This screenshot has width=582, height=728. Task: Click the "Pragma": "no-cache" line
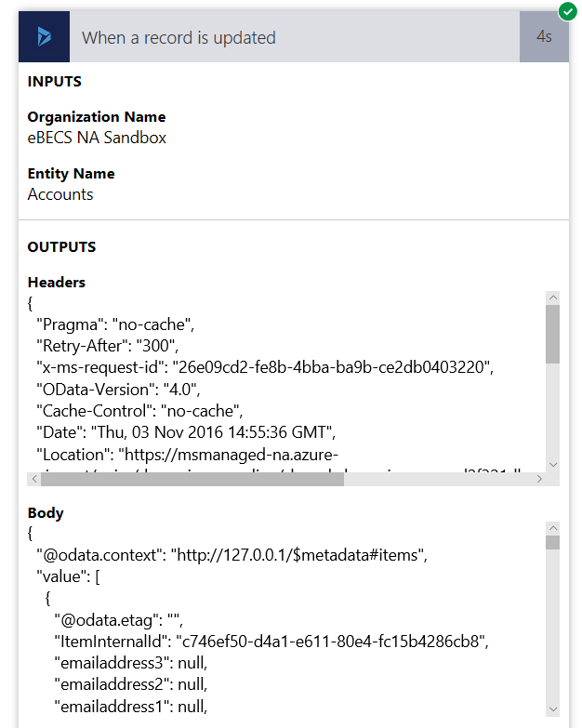115,324
